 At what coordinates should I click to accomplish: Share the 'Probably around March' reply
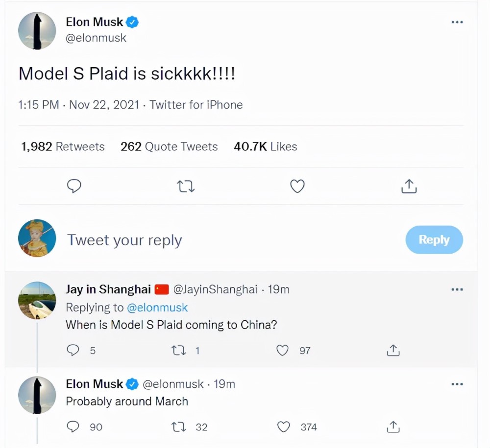393,427
